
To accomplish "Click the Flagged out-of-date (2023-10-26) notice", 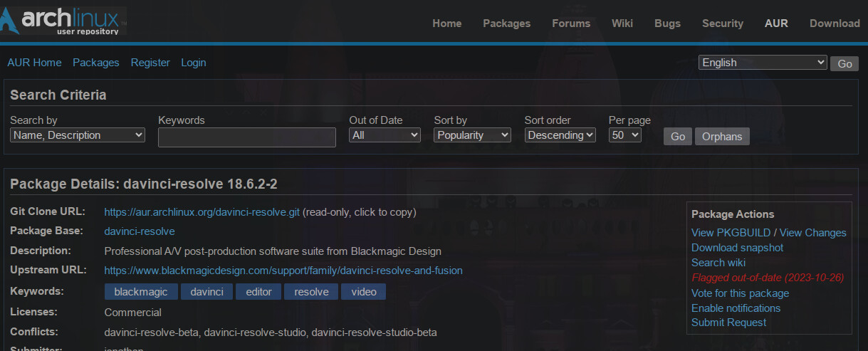I will click(x=768, y=278).
